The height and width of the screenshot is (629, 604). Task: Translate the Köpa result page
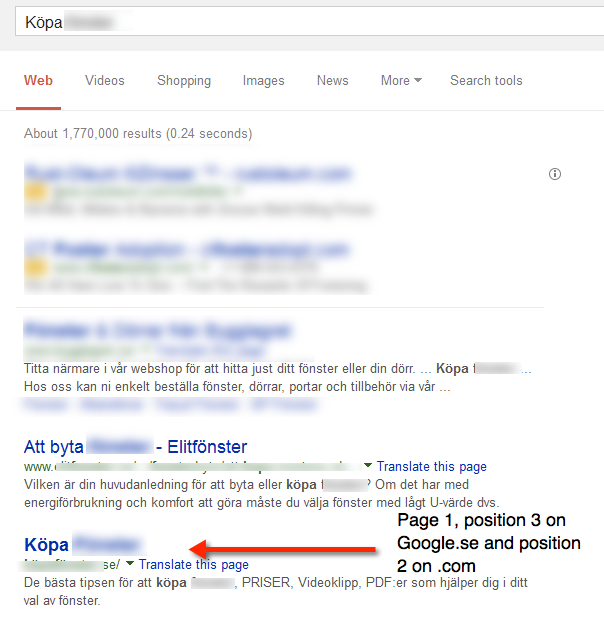coord(194,564)
